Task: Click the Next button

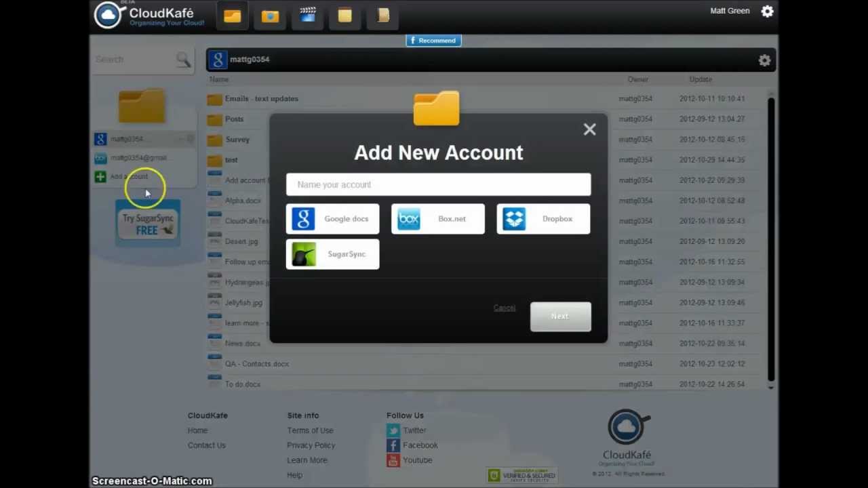Action: click(560, 317)
